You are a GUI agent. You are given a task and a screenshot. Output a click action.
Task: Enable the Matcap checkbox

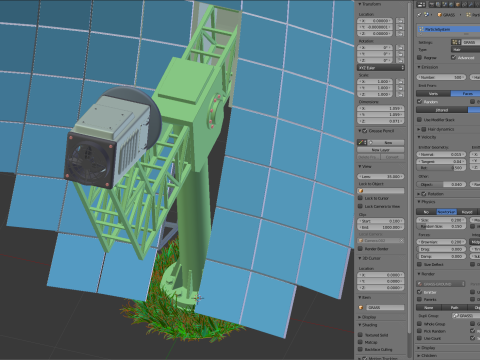(360, 342)
